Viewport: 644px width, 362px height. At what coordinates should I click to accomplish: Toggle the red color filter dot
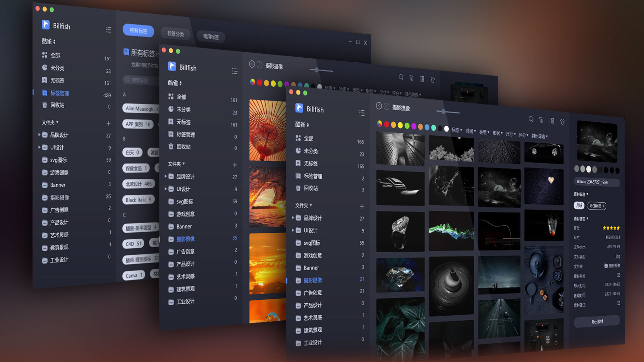[x=386, y=124]
